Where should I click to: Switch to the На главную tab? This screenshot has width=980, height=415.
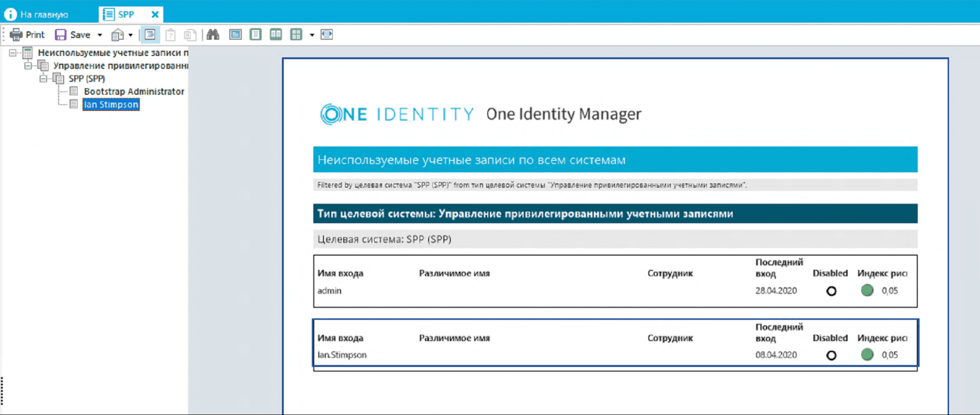pos(37,14)
